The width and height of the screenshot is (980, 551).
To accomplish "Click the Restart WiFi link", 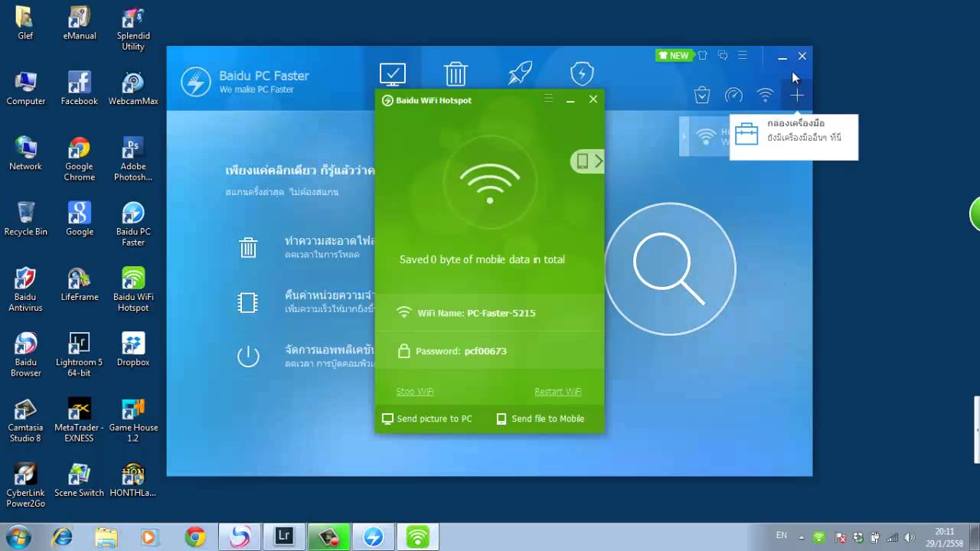I will [x=558, y=392].
